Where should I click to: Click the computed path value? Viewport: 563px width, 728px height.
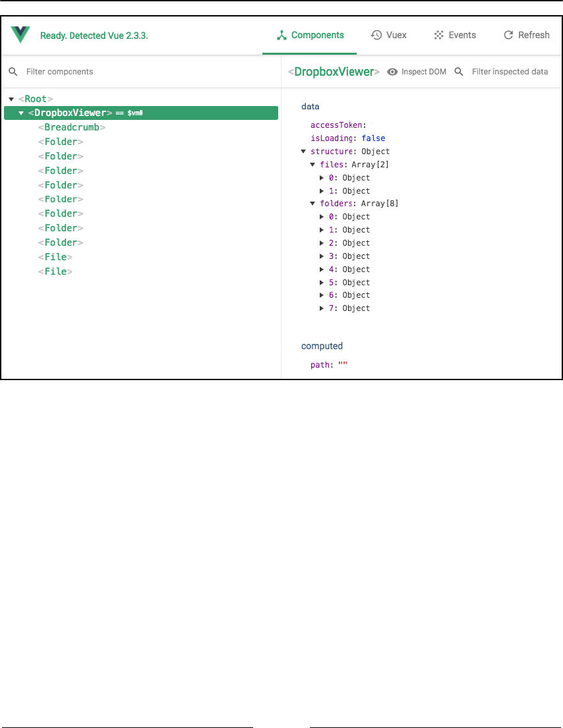pos(343,364)
